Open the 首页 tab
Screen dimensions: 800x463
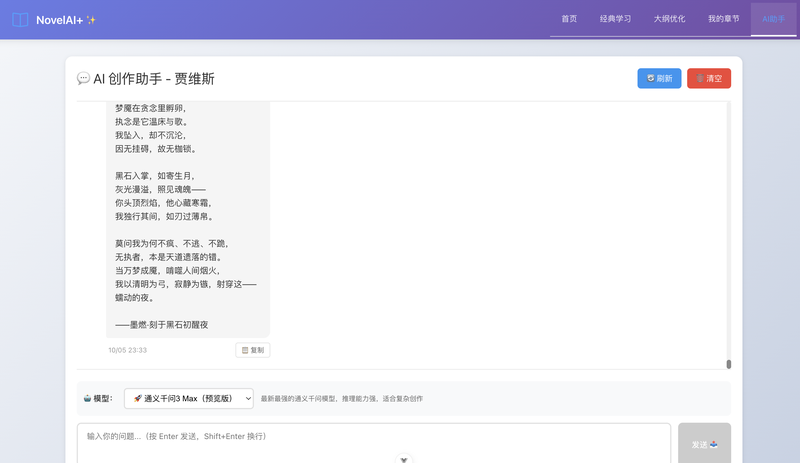tap(569, 19)
